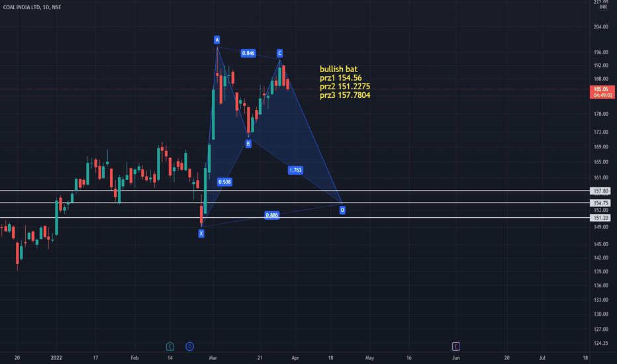Click the Mar date axis label
This screenshot has width=617, height=364.
click(213, 357)
